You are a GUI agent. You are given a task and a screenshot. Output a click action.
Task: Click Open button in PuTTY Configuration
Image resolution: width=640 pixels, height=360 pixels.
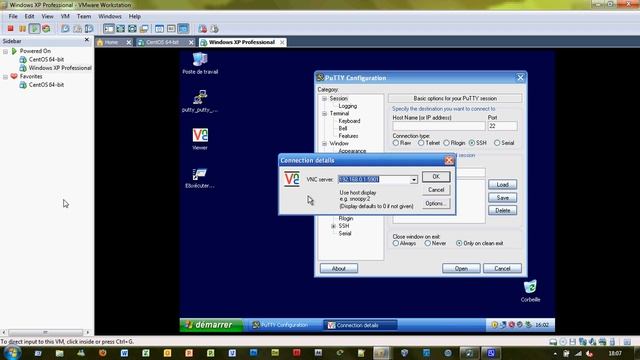click(461, 269)
